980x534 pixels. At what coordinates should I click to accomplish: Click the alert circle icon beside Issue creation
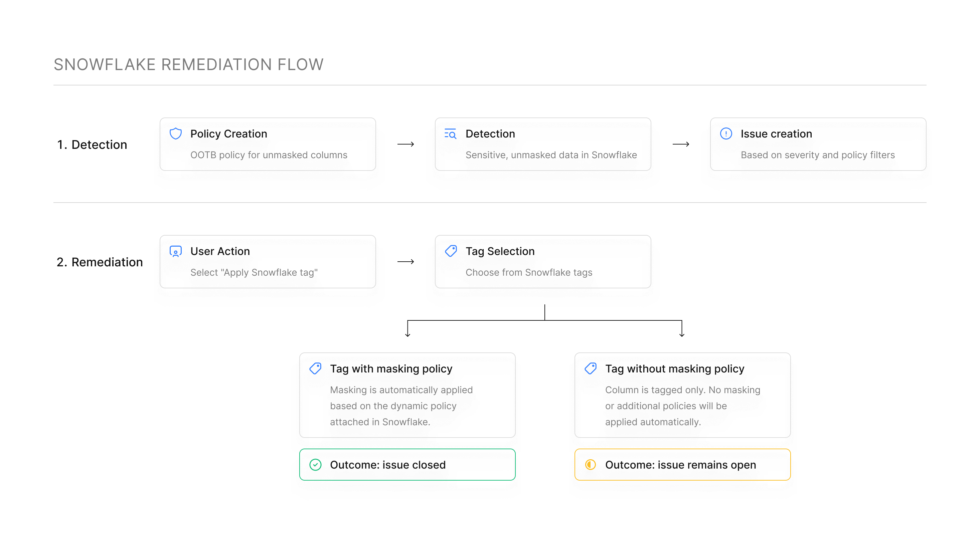[x=726, y=134]
